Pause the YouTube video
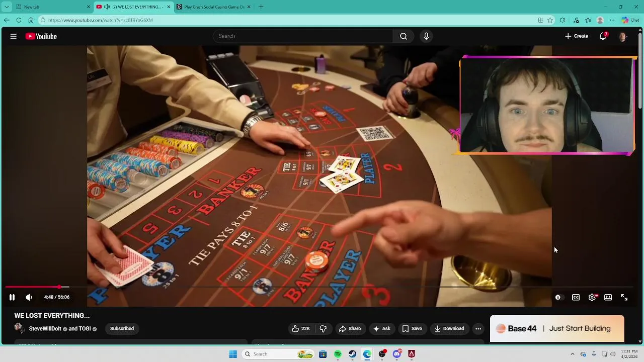 pyautogui.click(x=12, y=297)
